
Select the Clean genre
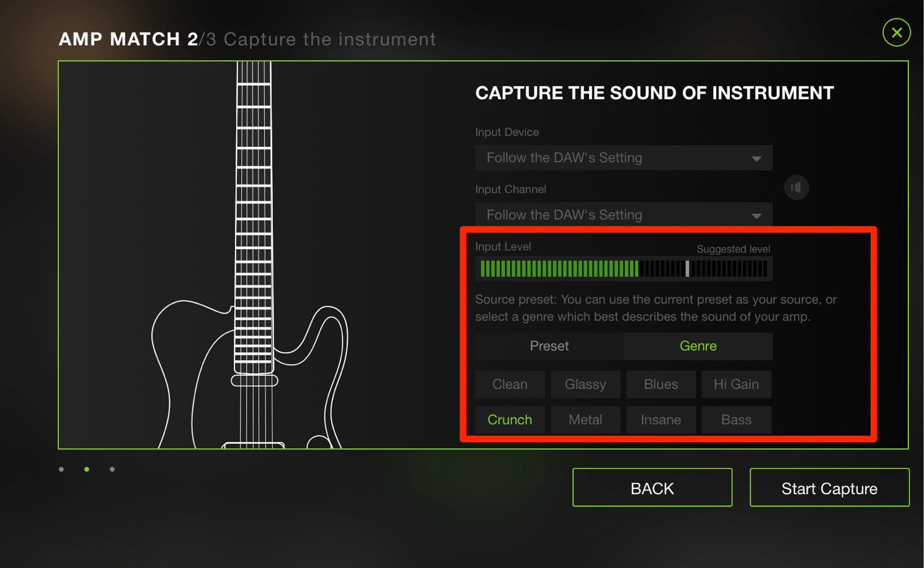click(510, 384)
